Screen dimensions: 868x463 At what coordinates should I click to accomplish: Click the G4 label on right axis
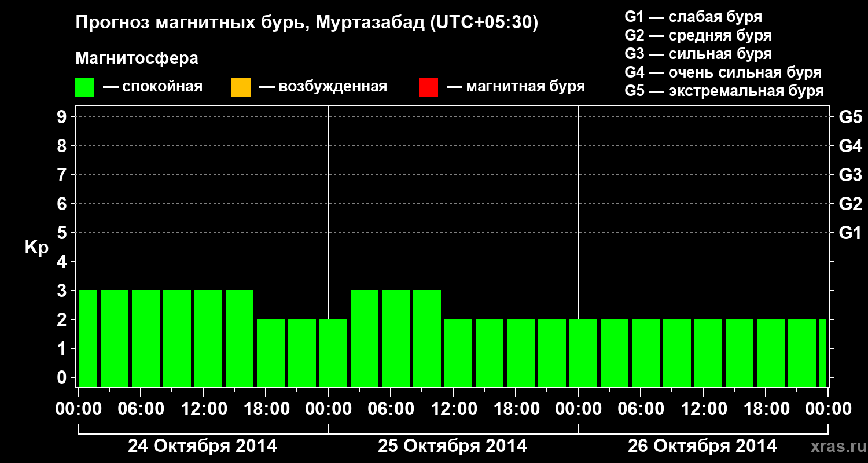850,146
